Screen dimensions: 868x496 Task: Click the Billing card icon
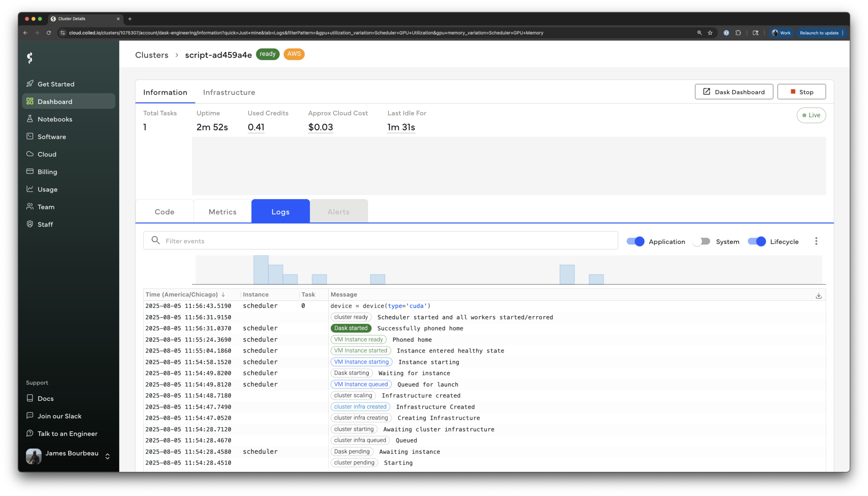tap(30, 171)
